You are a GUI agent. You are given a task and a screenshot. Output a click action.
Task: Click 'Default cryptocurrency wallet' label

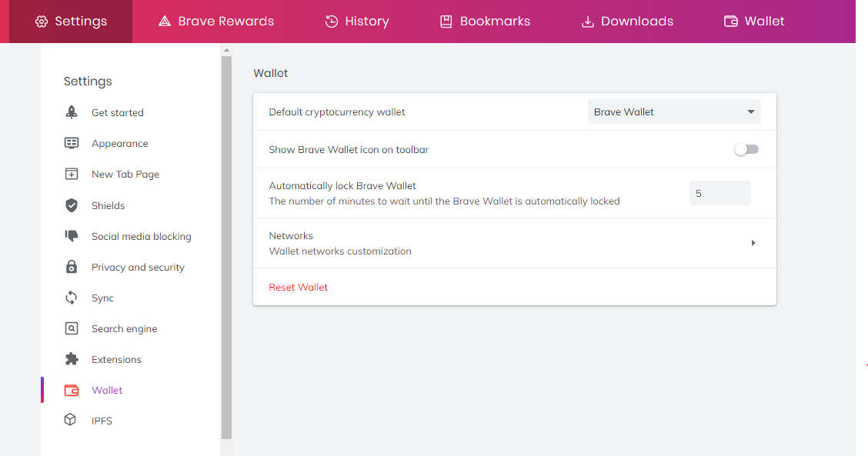(x=336, y=112)
